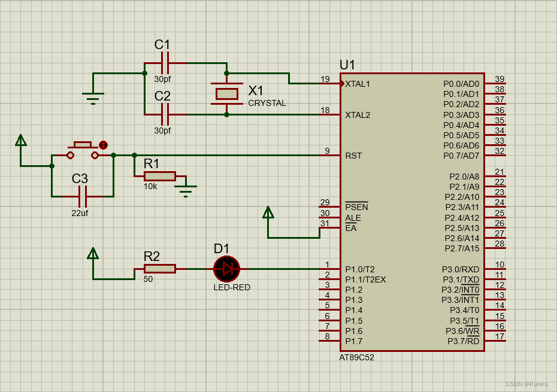
Task: Click the C3 reference label
Action: click(x=80, y=178)
